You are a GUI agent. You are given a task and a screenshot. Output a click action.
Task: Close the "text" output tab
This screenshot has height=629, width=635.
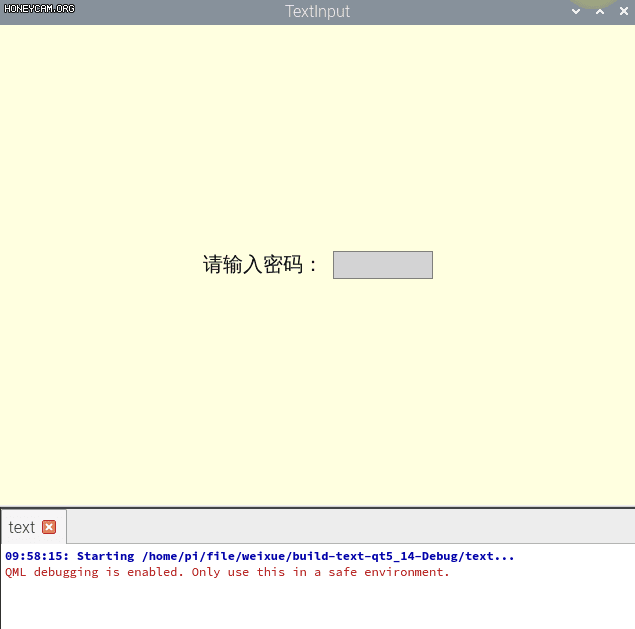click(49, 527)
